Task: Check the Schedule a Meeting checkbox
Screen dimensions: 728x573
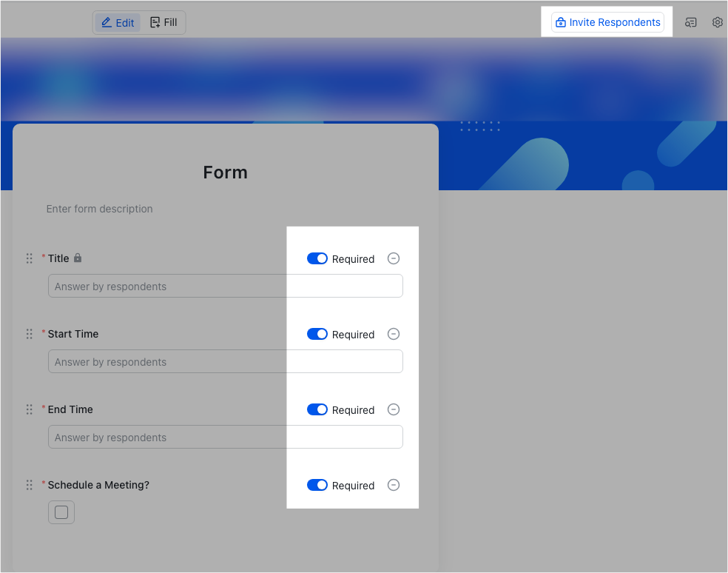Action: coord(61,512)
